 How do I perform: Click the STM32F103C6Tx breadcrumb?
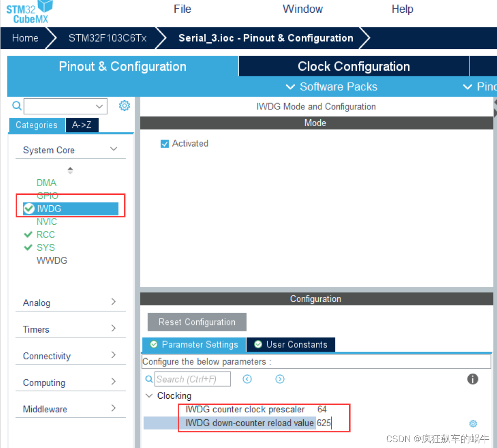(107, 38)
